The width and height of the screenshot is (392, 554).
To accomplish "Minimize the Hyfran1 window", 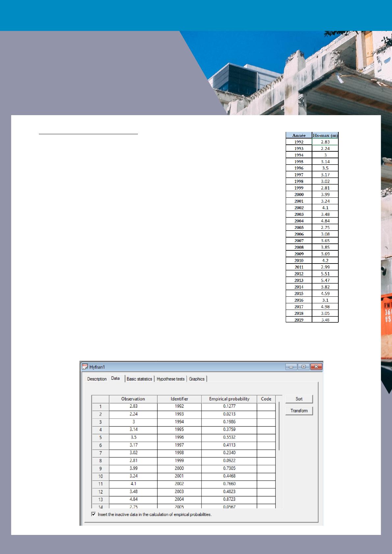I will pyautogui.click(x=292, y=367).
